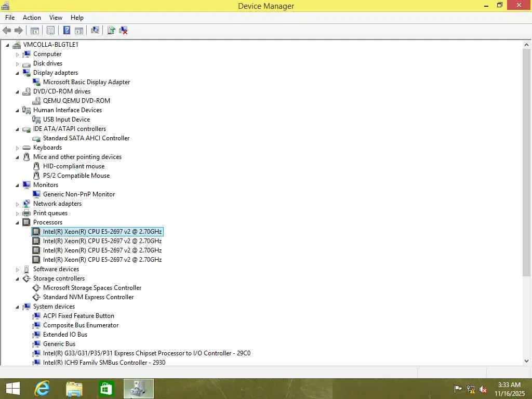The image size is (532, 399).
Task: Select the Intel ICH9 Family SMBus Controller entry
Action: [104, 362]
